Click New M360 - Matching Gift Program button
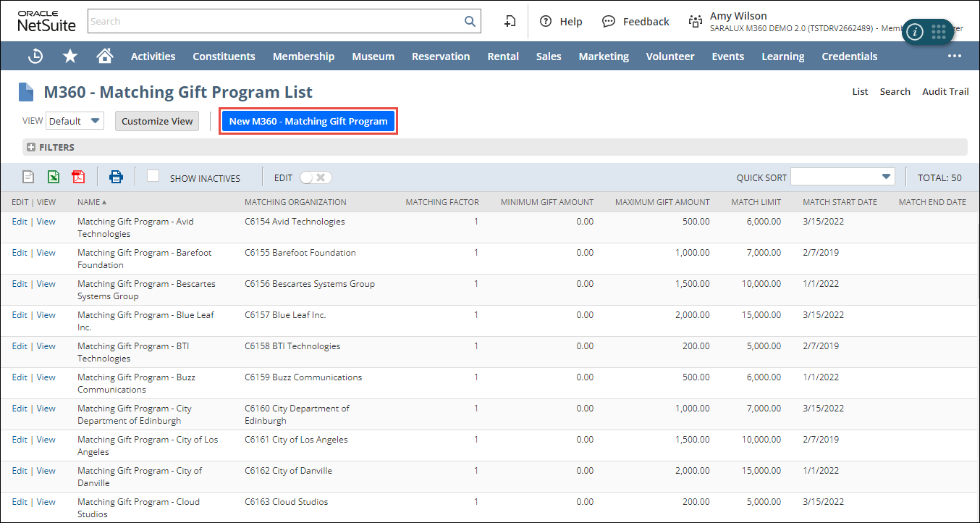This screenshot has width=980, height=523. pos(308,121)
